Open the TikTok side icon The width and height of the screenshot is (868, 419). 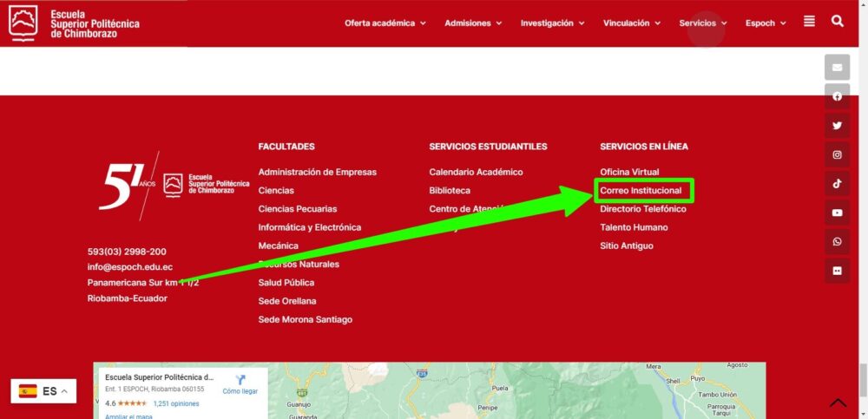click(x=837, y=184)
